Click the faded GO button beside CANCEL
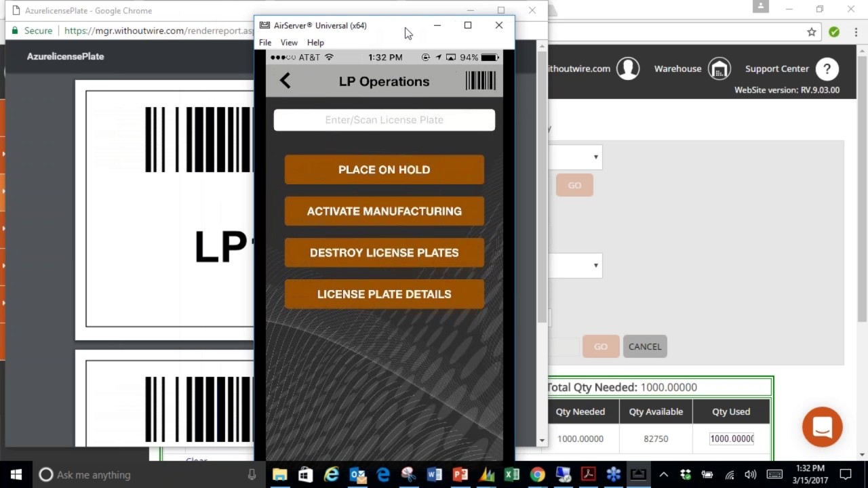Image resolution: width=868 pixels, height=488 pixels. point(600,346)
